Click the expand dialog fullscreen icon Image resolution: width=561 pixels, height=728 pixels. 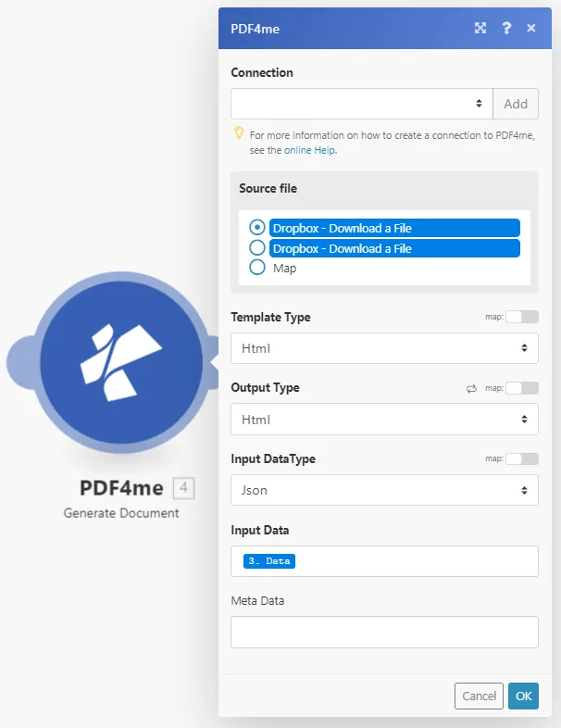(480, 29)
